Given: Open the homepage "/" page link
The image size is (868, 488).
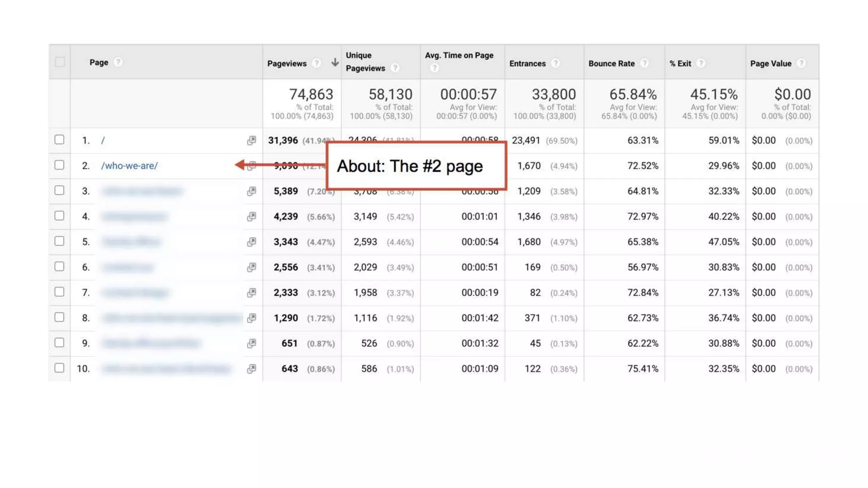Looking at the screenshot, I should 103,140.
